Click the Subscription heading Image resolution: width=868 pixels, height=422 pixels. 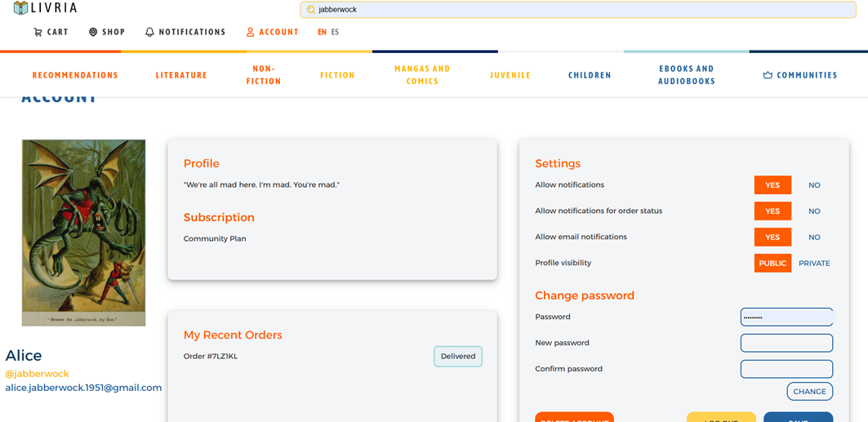(219, 218)
